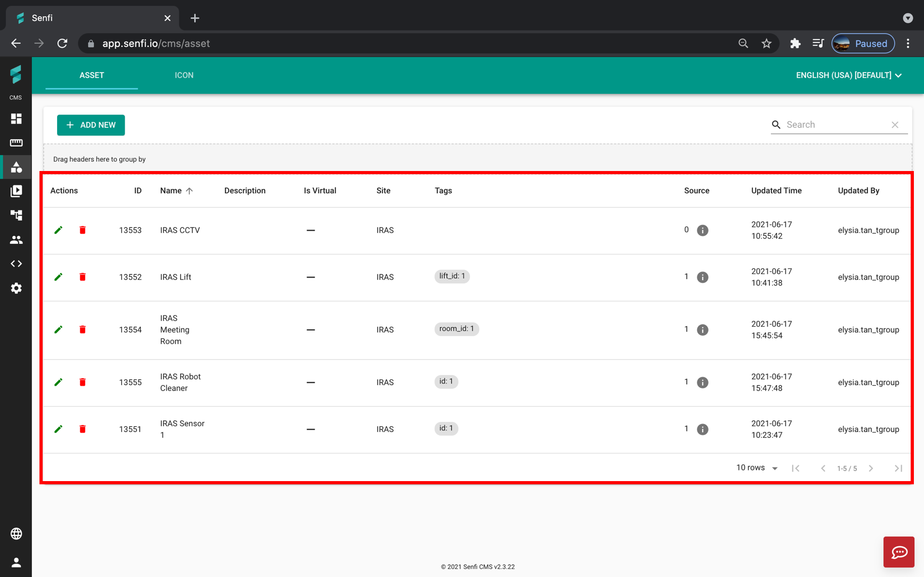Delete the IRAS Sensor 1 asset

(83, 429)
